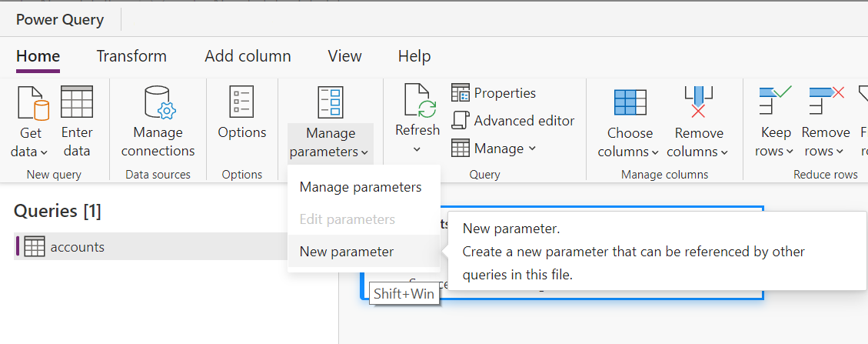Image resolution: width=868 pixels, height=344 pixels.
Task: Open the Advanced editor
Action: (514, 120)
